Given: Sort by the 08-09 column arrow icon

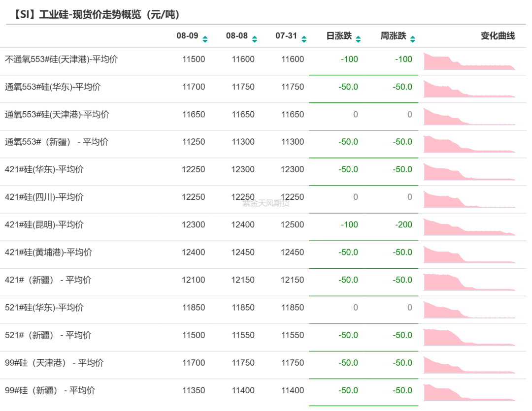Looking at the screenshot, I should tap(205, 39).
